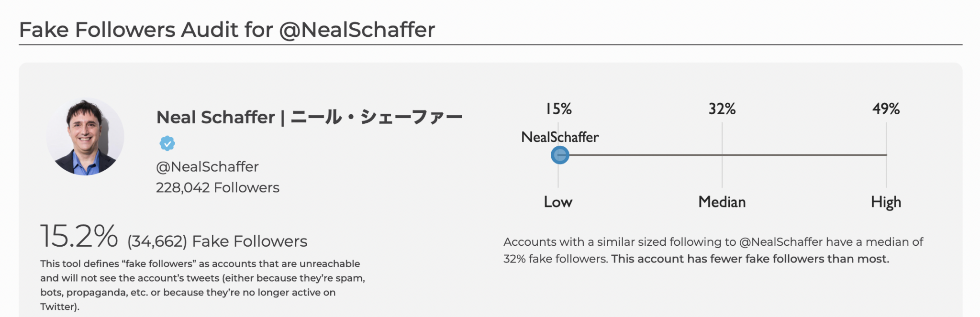Open Neal Schaffer's profile photo

(x=85, y=137)
